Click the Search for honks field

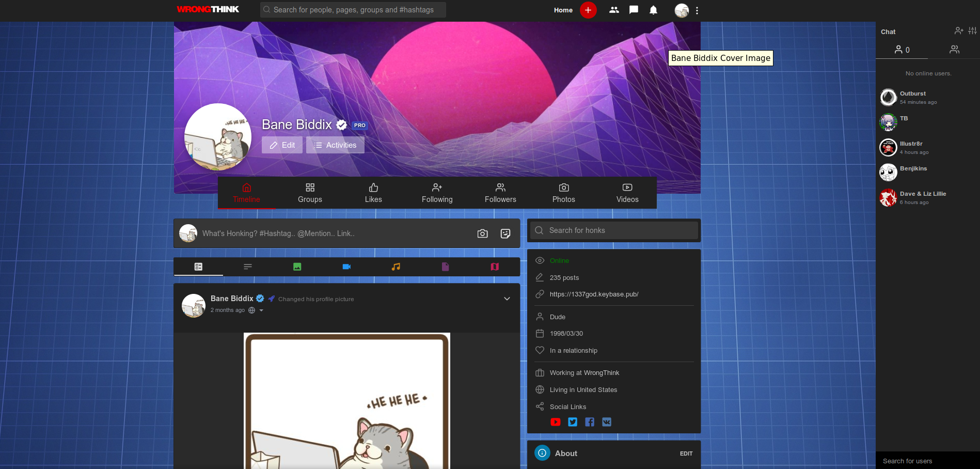(x=614, y=230)
